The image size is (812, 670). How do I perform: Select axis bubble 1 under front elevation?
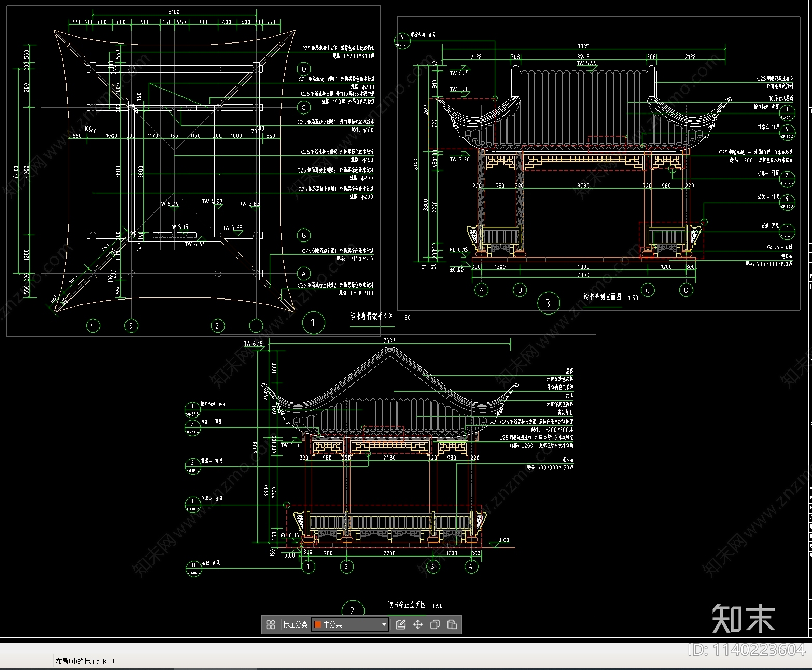click(308, 566)
